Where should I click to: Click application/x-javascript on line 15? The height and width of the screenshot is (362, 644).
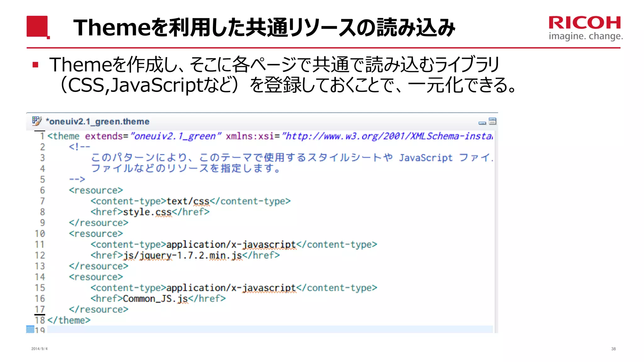coord(231,288)
